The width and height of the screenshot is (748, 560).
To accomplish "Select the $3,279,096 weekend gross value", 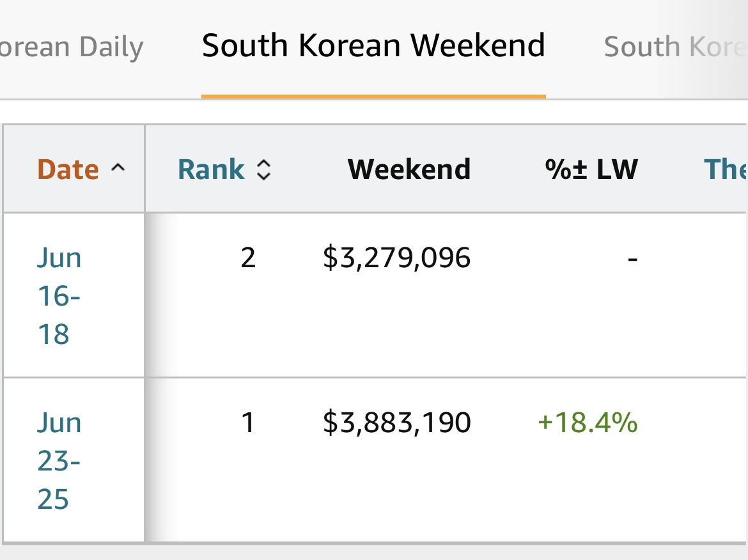I will pyautogui.click(x=397, y=258).
